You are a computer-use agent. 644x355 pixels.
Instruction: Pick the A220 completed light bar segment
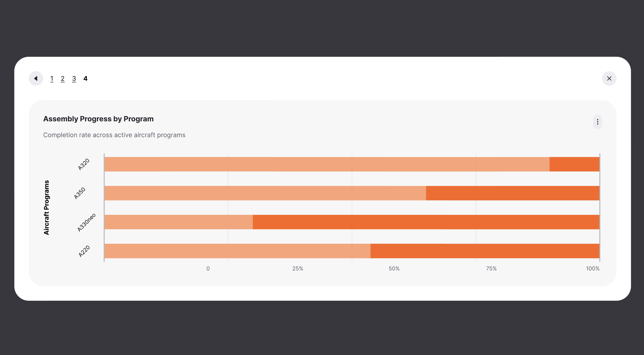(237, 251)
